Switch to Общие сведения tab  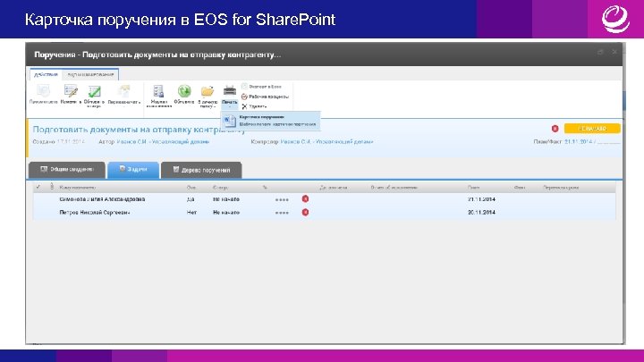pyautogui.click(x=67, y=170)
